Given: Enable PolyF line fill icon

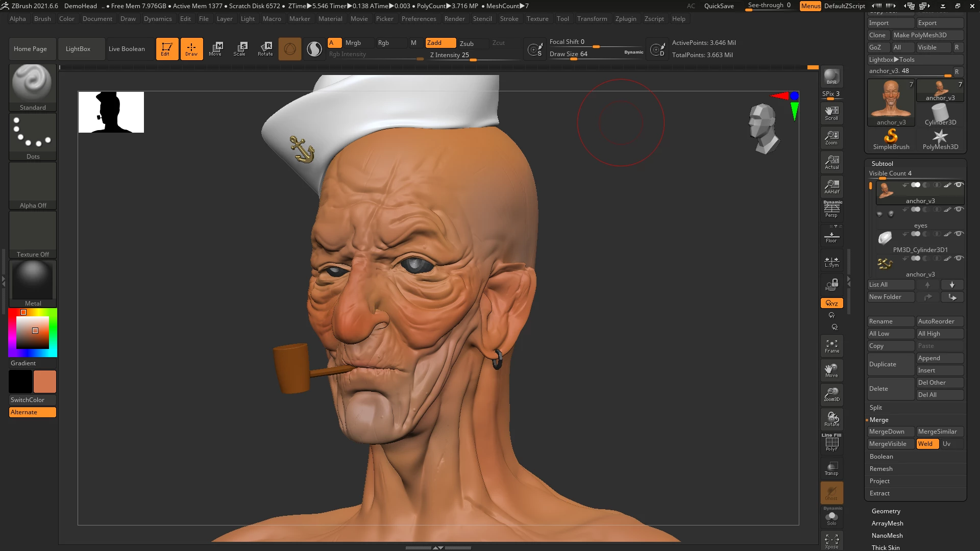Looking at the screenshot, I should click(x=831, y=443).
